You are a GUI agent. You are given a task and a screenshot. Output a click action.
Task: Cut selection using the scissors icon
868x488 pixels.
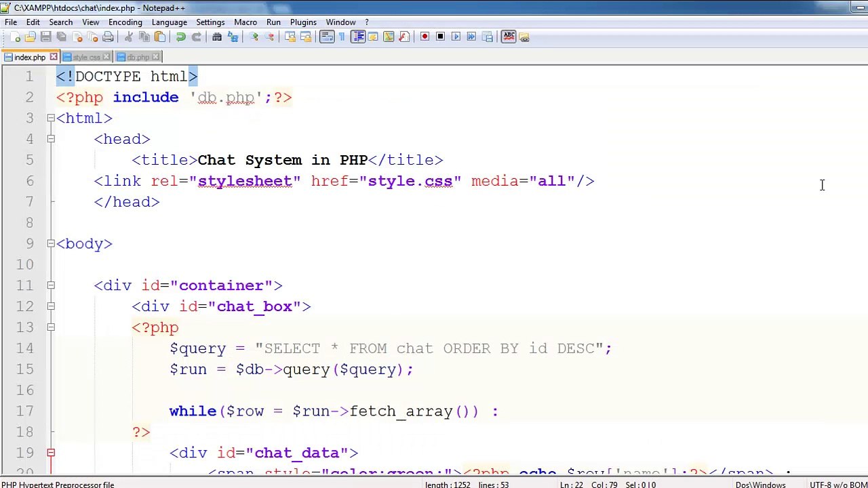point(128,37)
